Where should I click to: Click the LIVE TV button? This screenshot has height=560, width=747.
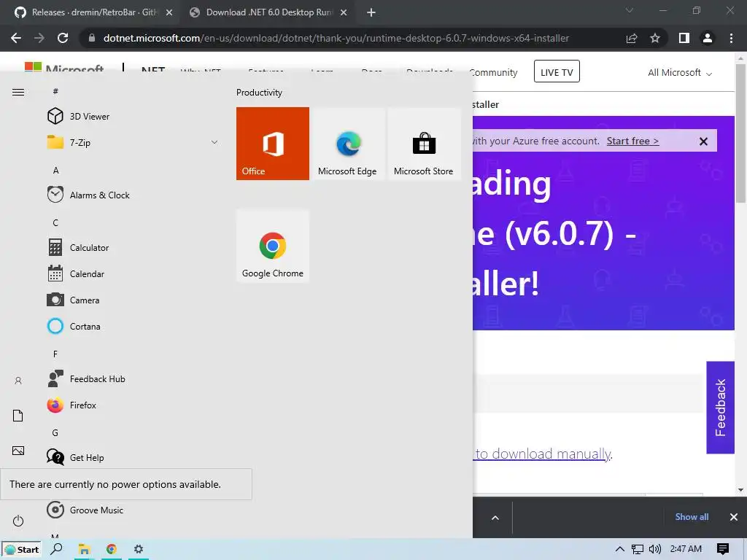click(x=557, y=71)
